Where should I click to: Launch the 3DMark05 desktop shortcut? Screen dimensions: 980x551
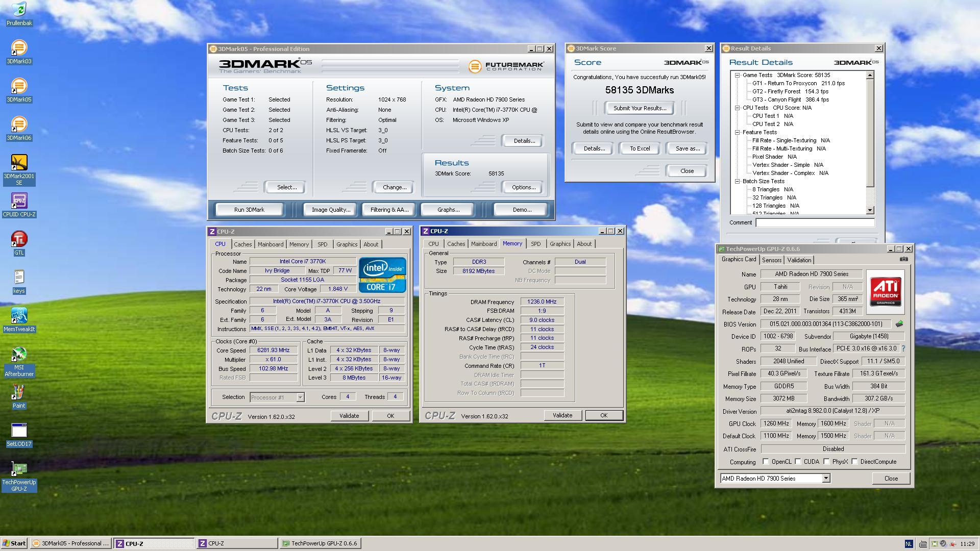[19, 90]
